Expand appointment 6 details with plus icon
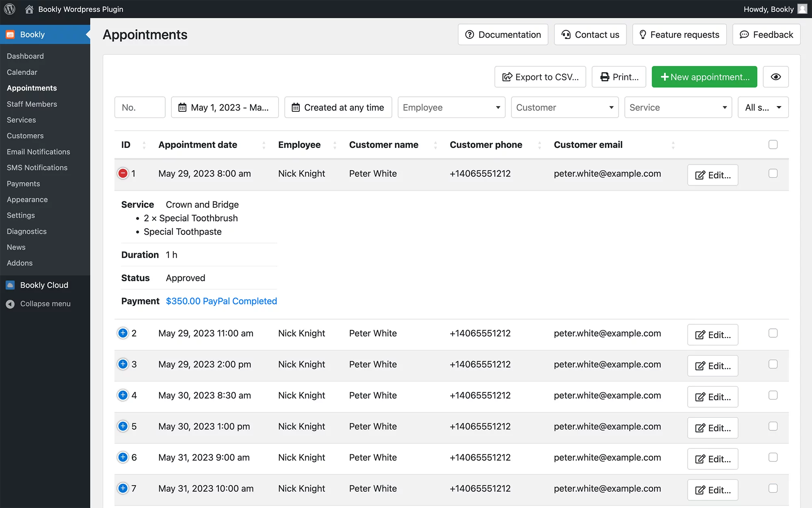Image resolution: width=812 pixels, height=508 pixels. (123, 457)
